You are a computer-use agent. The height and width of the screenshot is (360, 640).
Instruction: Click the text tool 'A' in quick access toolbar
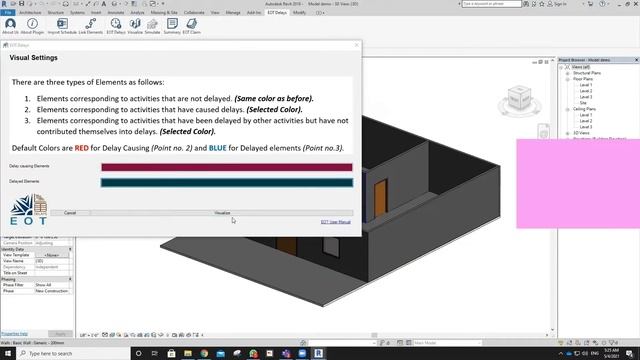[x=104, y=4]
